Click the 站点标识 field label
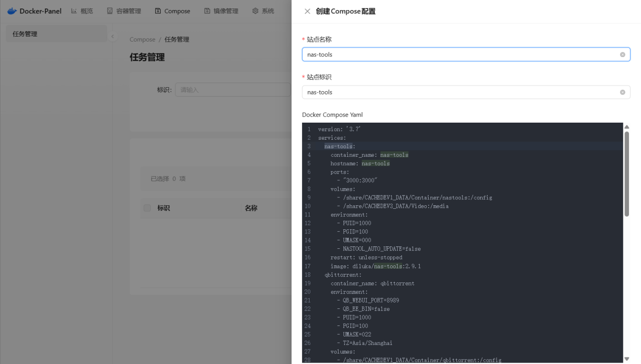The height and width of the screenshot is (364, 641). [x=319, y=77]
